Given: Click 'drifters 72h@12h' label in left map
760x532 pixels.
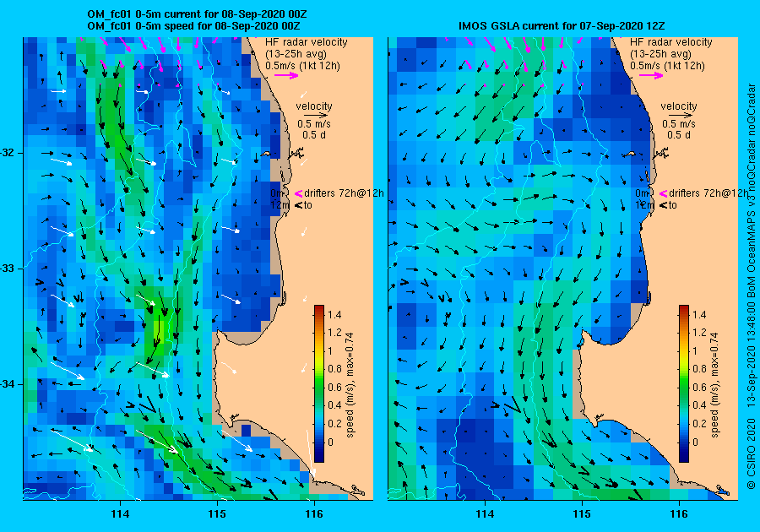Looking at the screenshot, I should coord(344,193).
